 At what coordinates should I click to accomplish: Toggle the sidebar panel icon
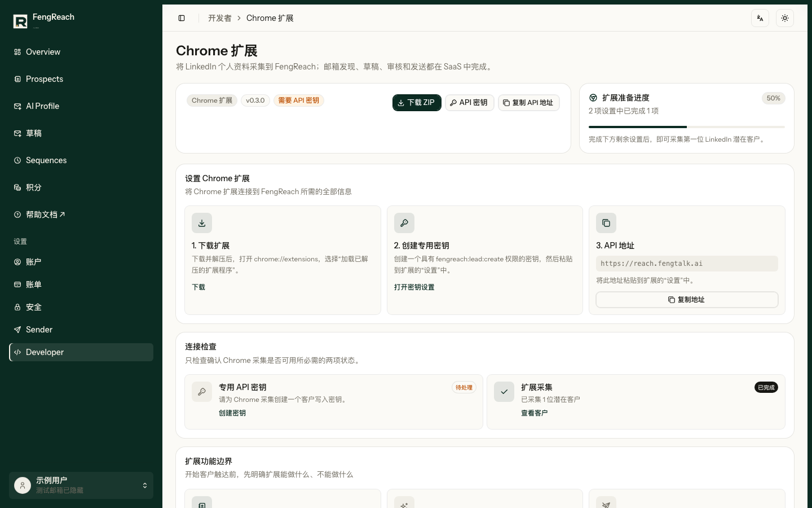182,18
